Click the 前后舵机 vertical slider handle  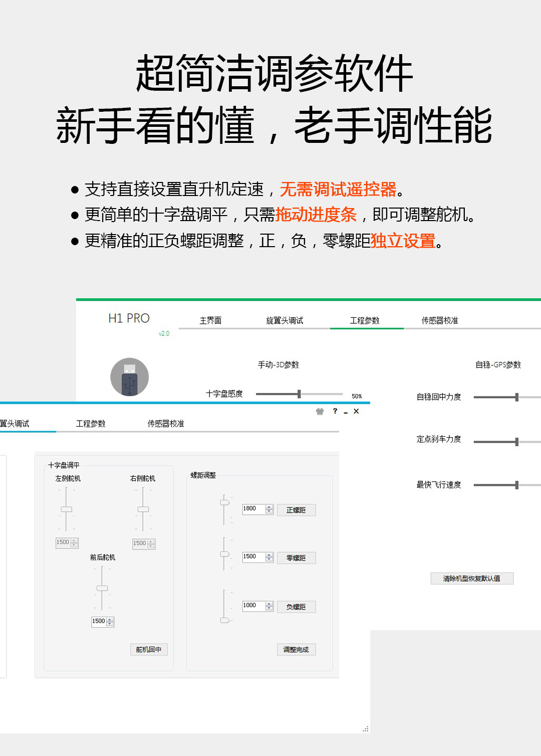102,588
